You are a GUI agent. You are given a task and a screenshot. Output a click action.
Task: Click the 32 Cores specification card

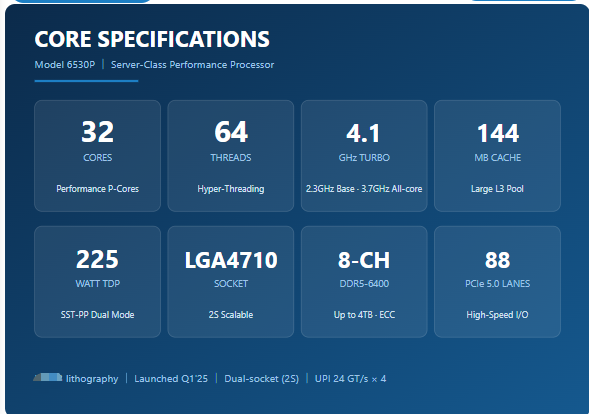tap(97, 156)
